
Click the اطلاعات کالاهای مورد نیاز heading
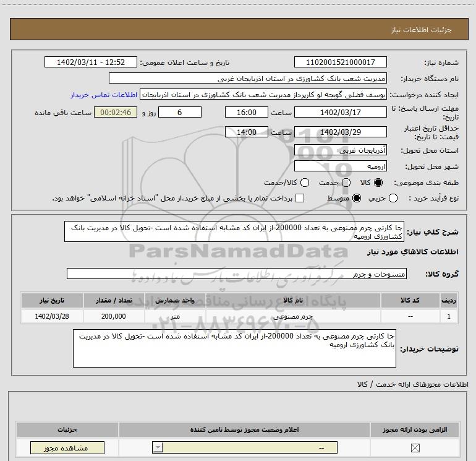[412, 252]
